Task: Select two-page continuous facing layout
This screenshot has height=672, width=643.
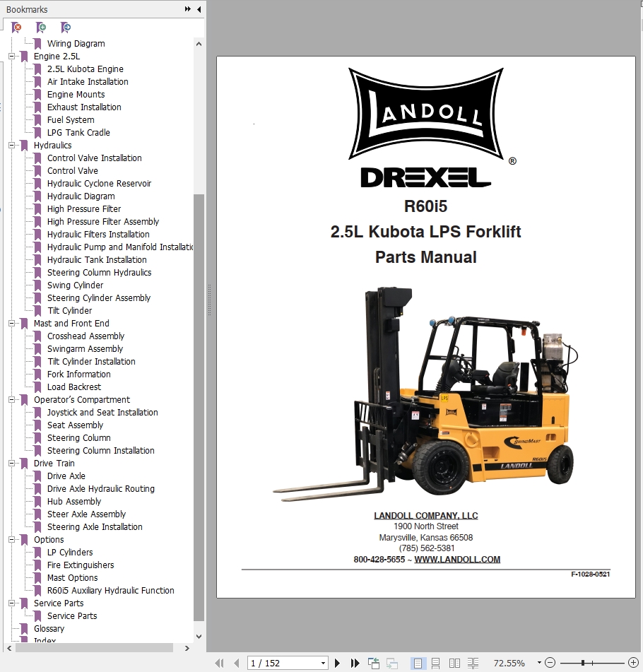Action: coord(473,663)
